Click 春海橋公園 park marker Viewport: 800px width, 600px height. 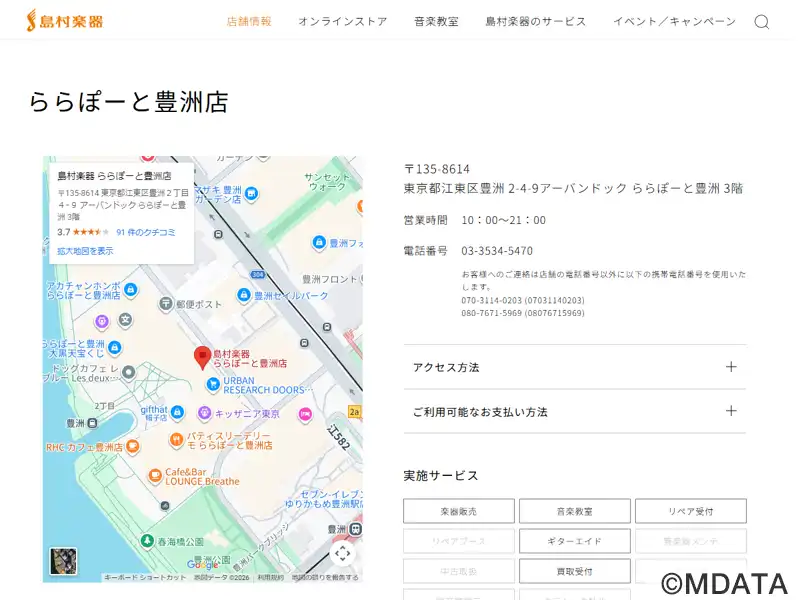[x=147, y=540]
